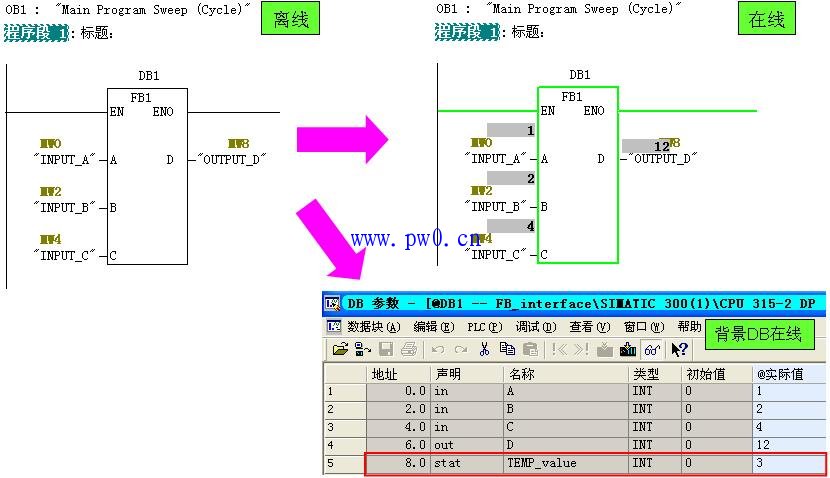Click the Paste clipboard icon
This screenshot has width=830, height=478.
tap(529, 349)
